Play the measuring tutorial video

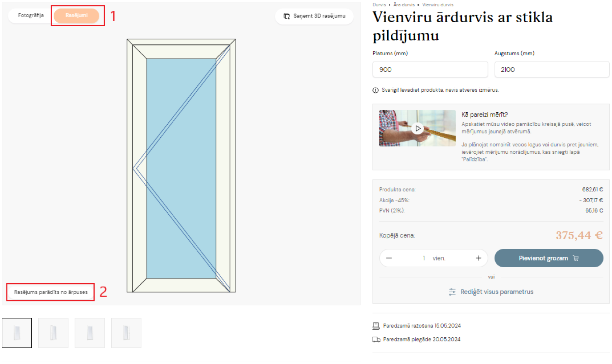[x=418, y=128]
